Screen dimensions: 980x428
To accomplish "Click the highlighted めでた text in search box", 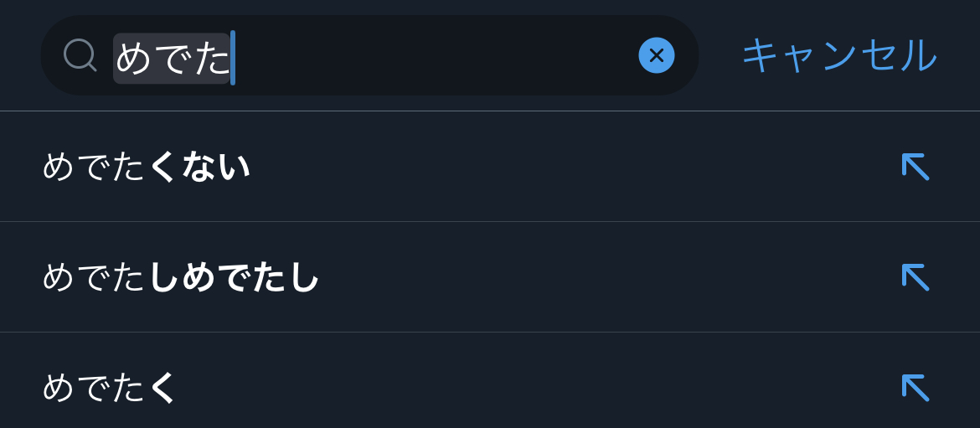I will [172, 57].
